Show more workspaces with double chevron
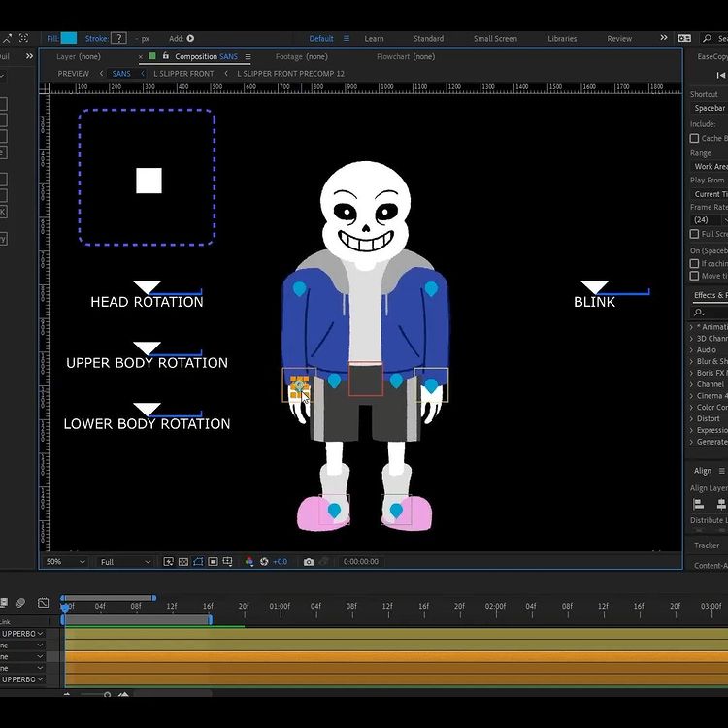 click(664, 38)
